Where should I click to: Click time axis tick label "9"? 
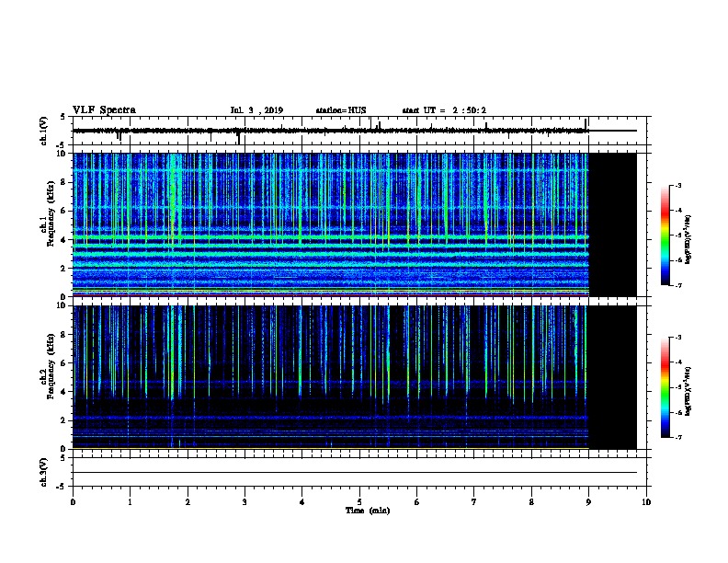[588, 501]
